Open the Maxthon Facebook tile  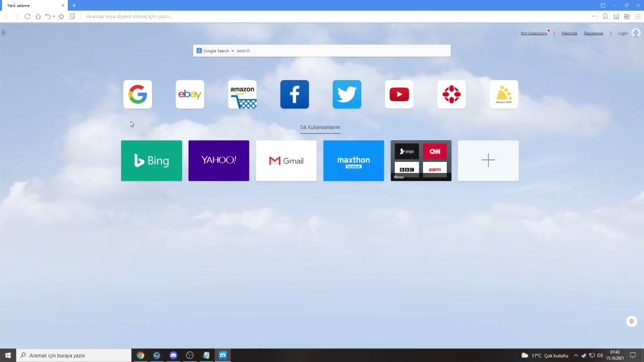354,160
